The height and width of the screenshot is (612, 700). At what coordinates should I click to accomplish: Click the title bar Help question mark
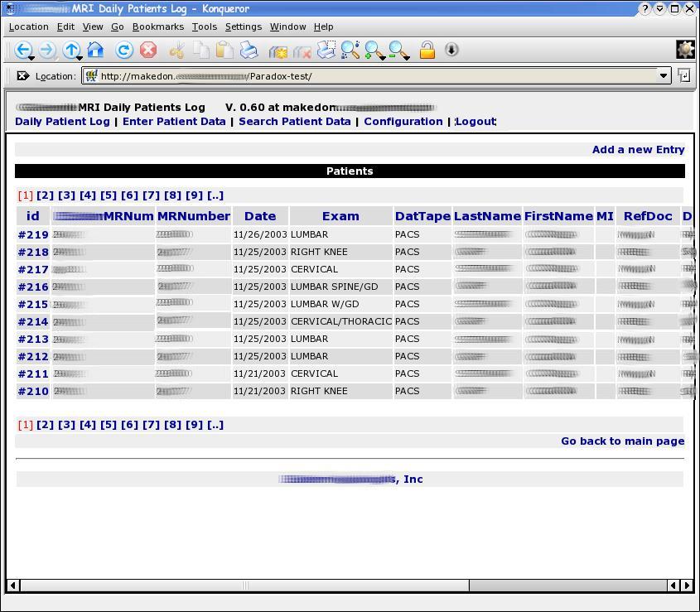click(644, 8)
